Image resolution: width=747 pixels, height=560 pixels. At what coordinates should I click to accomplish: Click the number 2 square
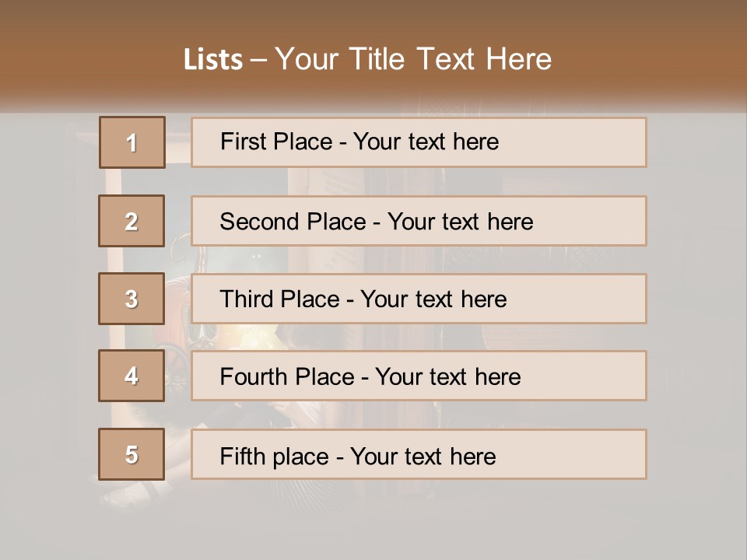coord(132,221)
